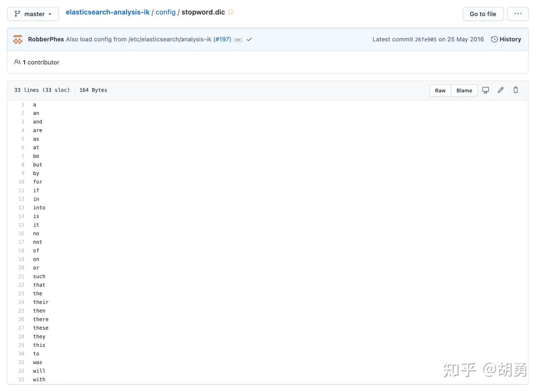This screenshot has width=542, height=392.
Task: Click the word "but" on line 8
Action: coord(38,165)
